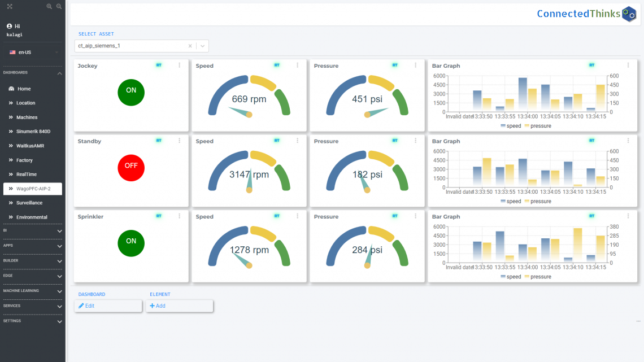Viewport: 644px width, 362px height.
Task: Clear the selected asset with X icon
Action: [x=190, y=46]
